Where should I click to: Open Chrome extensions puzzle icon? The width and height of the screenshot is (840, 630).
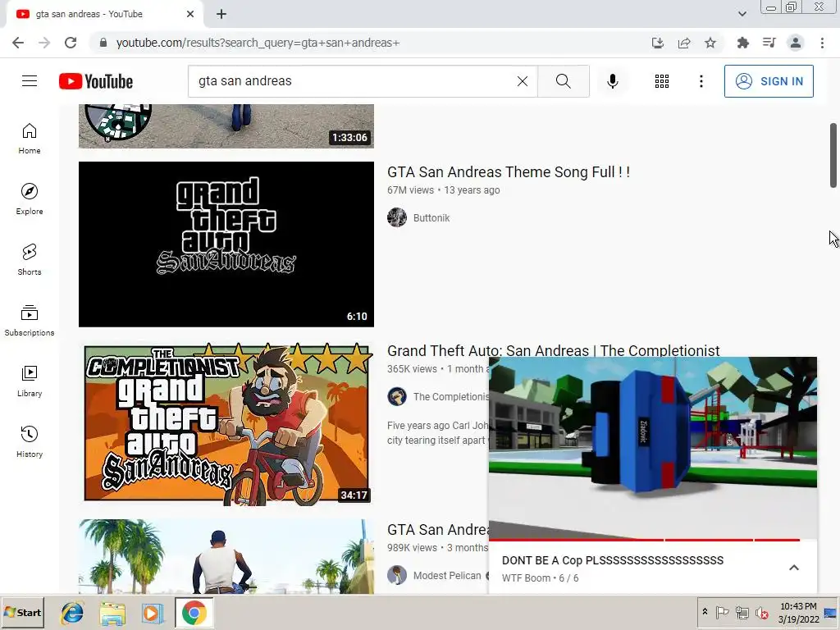[x=742, y=43]
